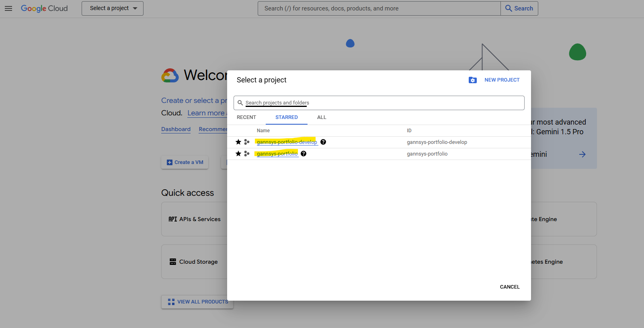Screen dimensions: 644x328
Task: Unstar the gannsys-portfolio project
Action: 238,154
